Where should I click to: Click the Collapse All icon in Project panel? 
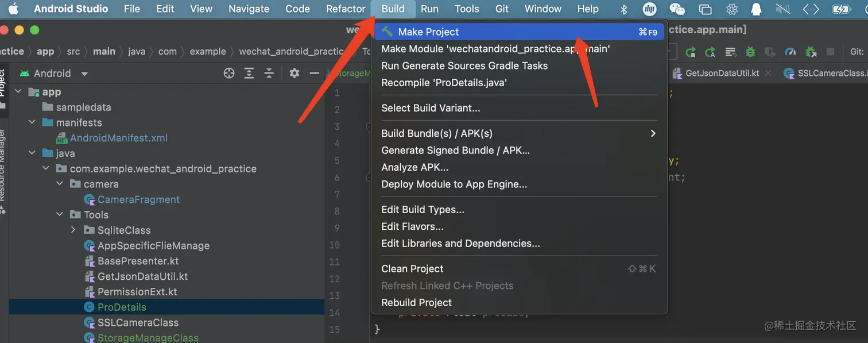coord(269,73)
